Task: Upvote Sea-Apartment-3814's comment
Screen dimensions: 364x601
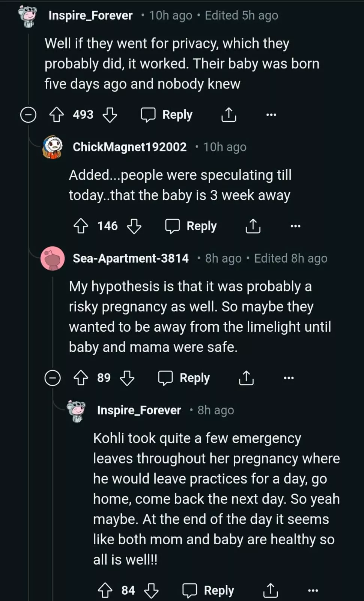Action: pyautogui.click(x=81, y=378)
